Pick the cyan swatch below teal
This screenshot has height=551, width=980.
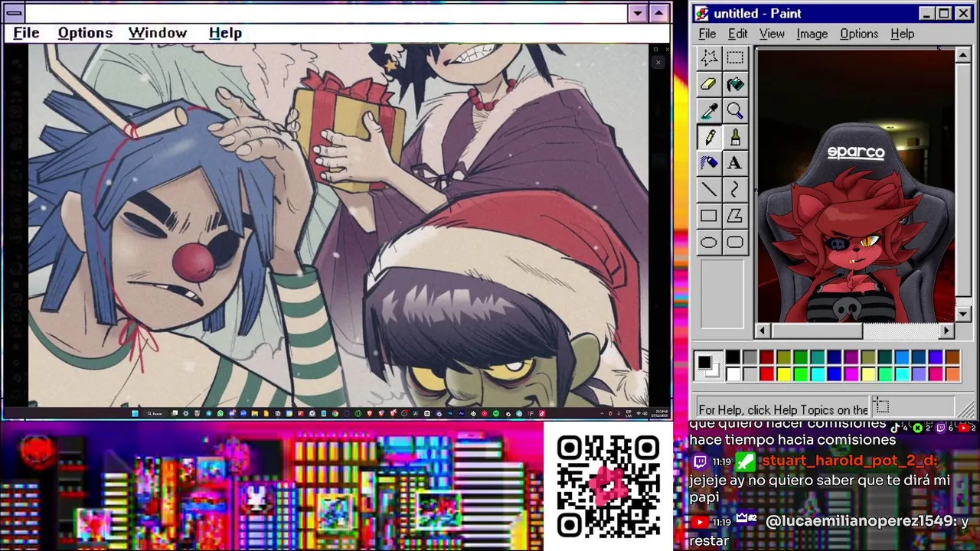point(818,374)
